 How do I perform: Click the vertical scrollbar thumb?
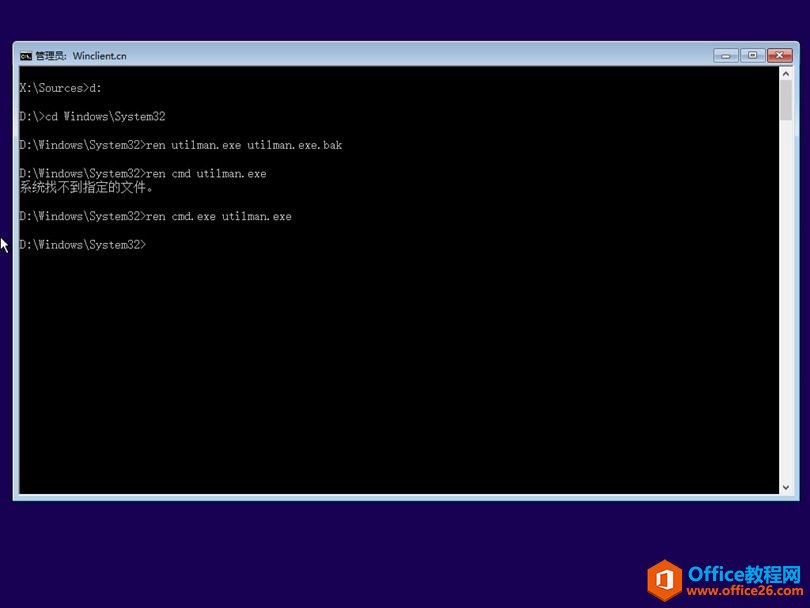click(x=786, y=100)
